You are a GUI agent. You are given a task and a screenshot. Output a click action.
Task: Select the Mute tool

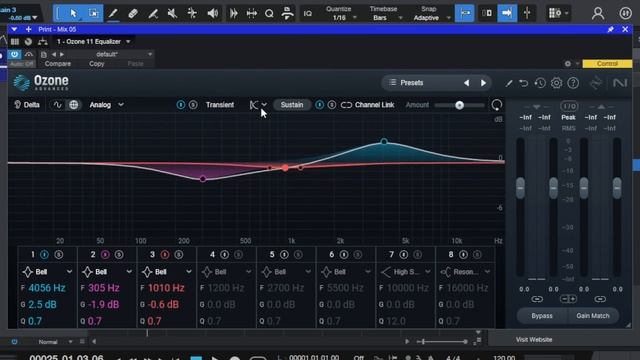172,13
